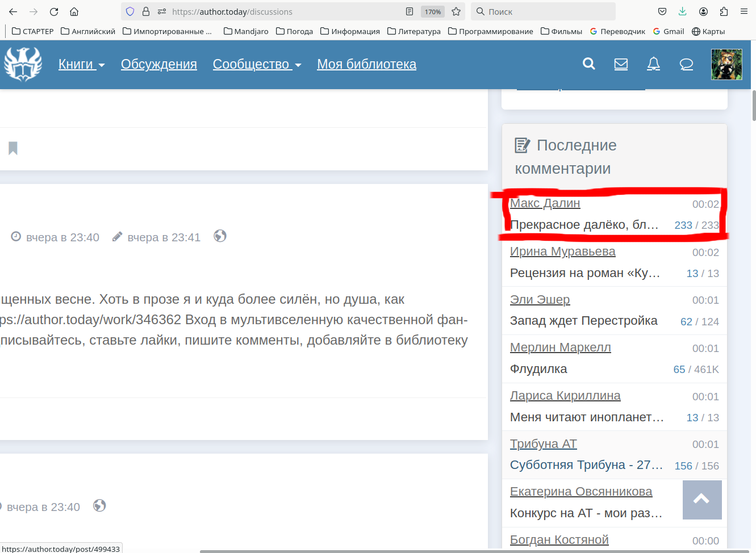
Task: Open the Субботняя Трибуна discussion link
Action: point(586,465)
